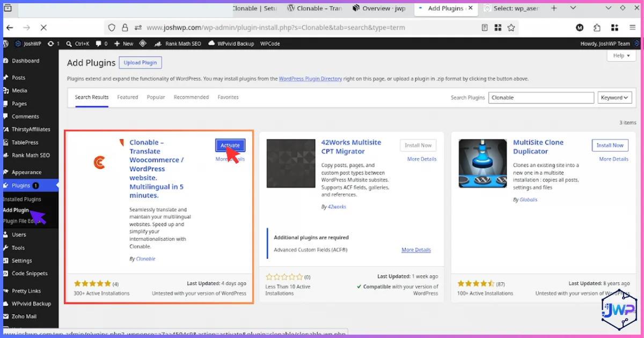This screenshot has width=644, height=338.
Task: Click Install Now for 42Works Multisite CPT Migrator
Action: coord(418,145)
